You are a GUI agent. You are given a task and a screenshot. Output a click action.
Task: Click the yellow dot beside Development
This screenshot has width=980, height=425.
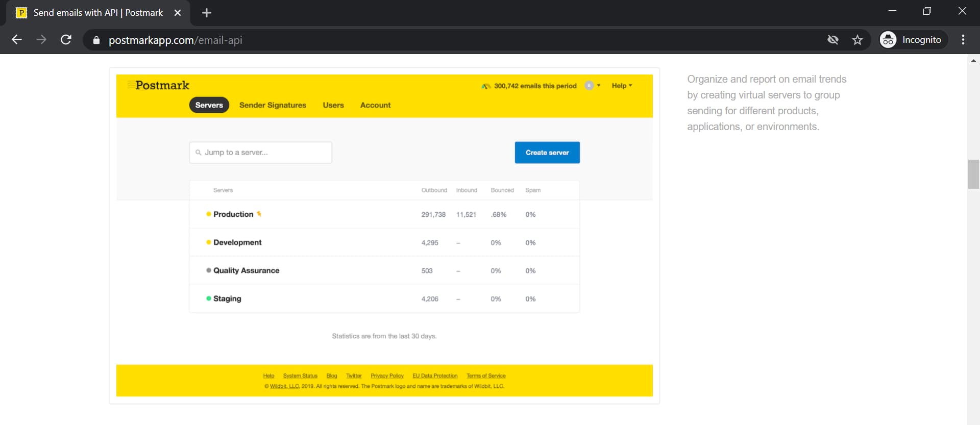click(x=209, y=242)
